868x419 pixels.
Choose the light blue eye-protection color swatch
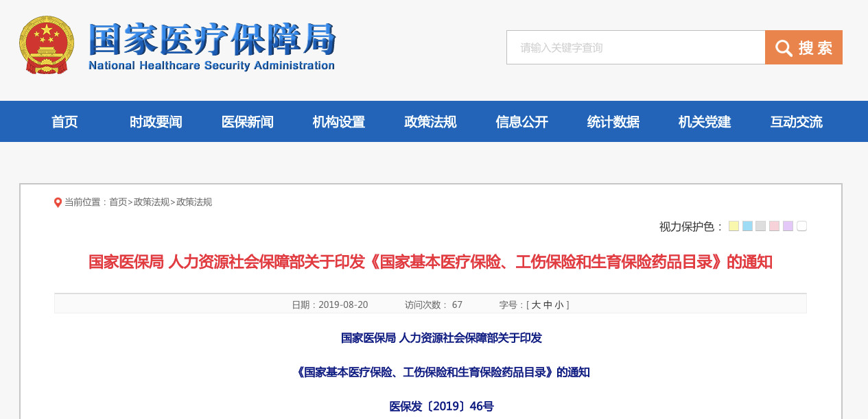coord(747,226)
